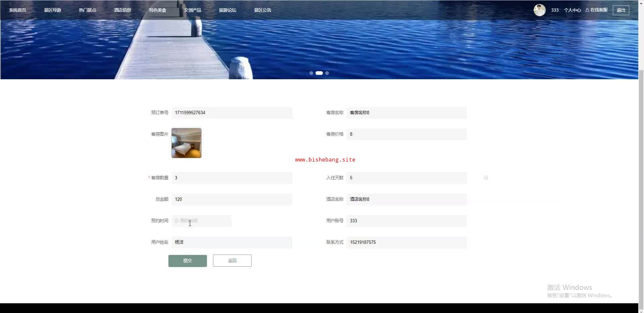Image resolution: width=644 pixels, height=313 pixels.
Task: Focus the 客房名称 input field
Action: [x=407, y=113]
